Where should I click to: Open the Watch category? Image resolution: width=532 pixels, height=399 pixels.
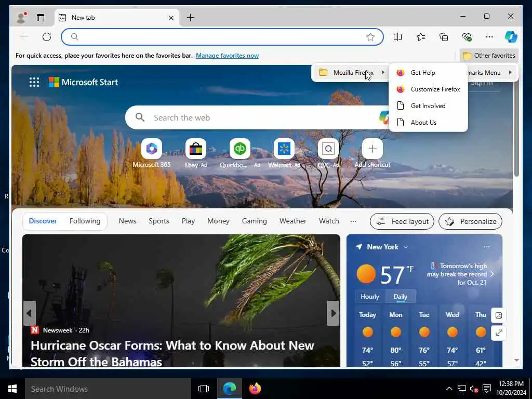tap(329, 221)
